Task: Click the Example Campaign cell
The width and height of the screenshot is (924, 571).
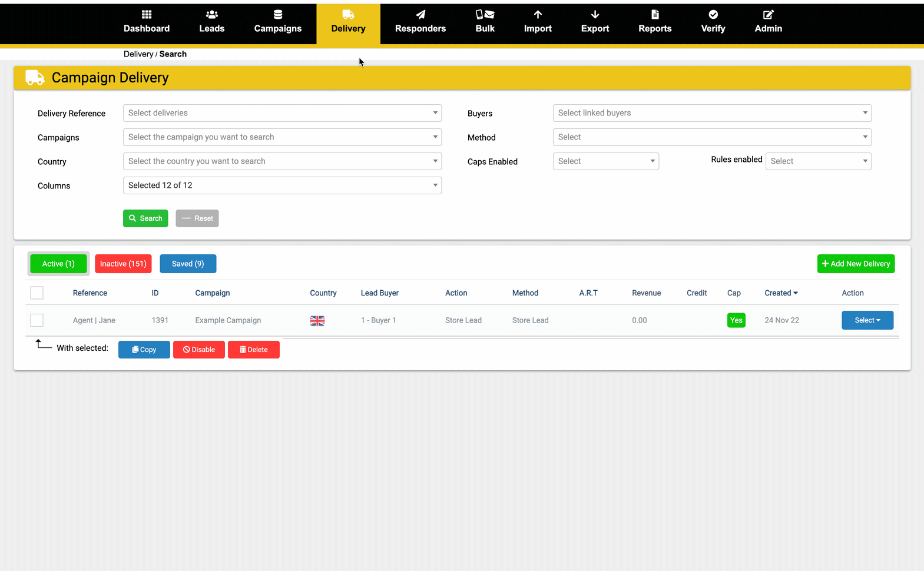Action: point(228,320)
